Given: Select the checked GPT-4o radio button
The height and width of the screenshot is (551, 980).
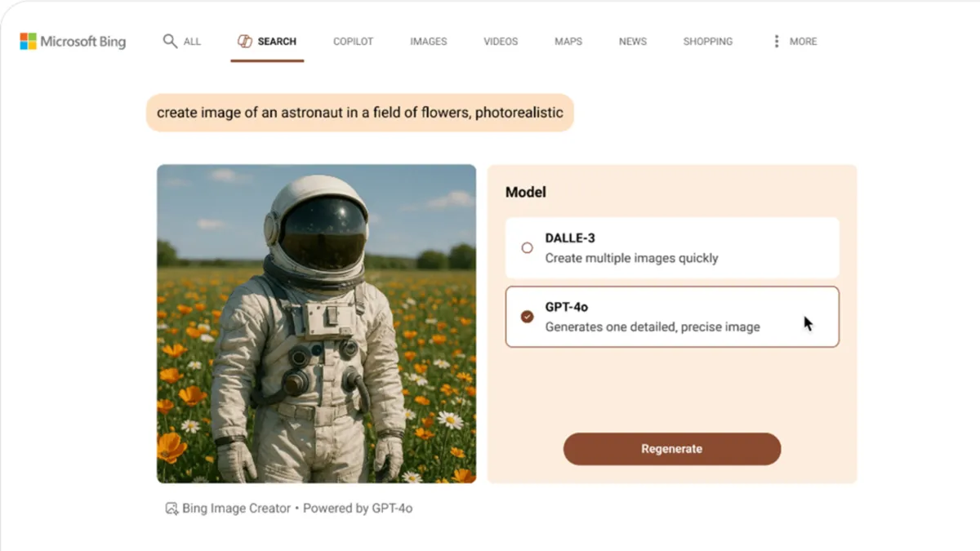Looking at the screenshot, I should [527, 317].
